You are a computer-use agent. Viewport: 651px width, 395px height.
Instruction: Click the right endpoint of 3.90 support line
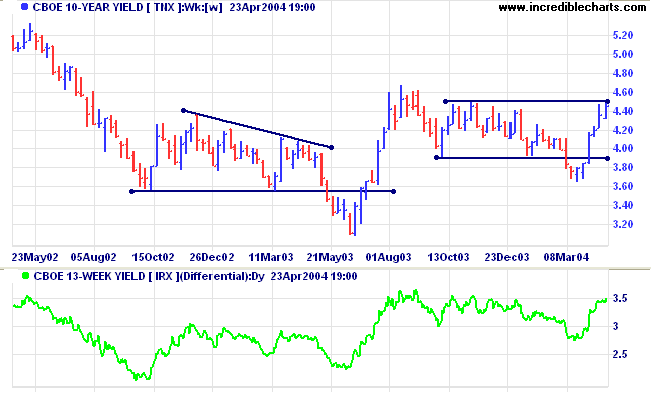(607, 158)
